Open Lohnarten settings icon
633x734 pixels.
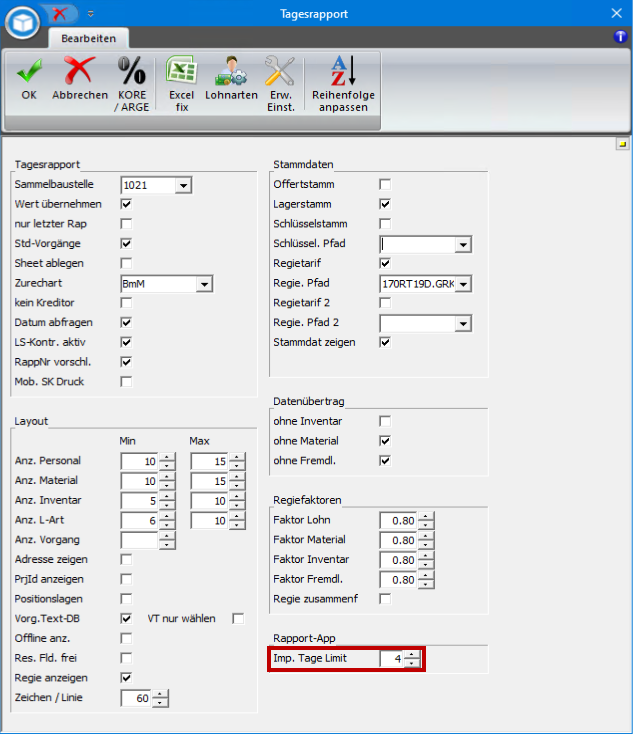(231, 71)
